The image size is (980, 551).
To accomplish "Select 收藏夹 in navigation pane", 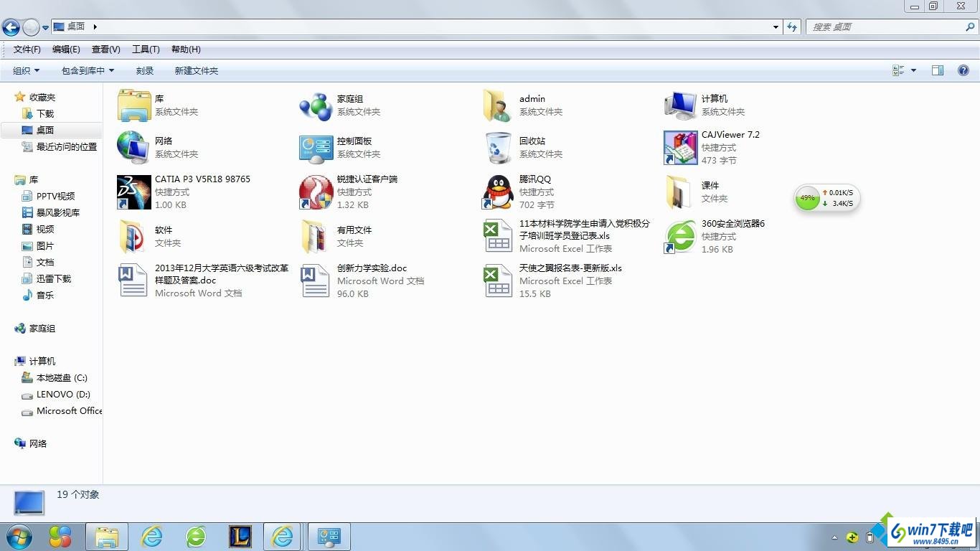I will 42,97.
